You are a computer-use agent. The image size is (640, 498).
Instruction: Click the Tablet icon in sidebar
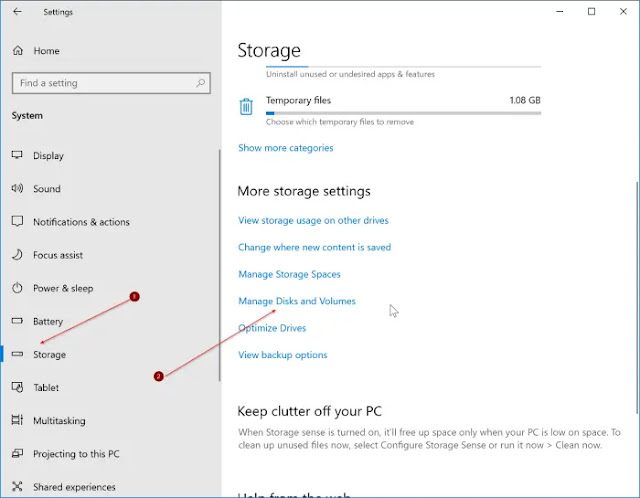(17, 387)
